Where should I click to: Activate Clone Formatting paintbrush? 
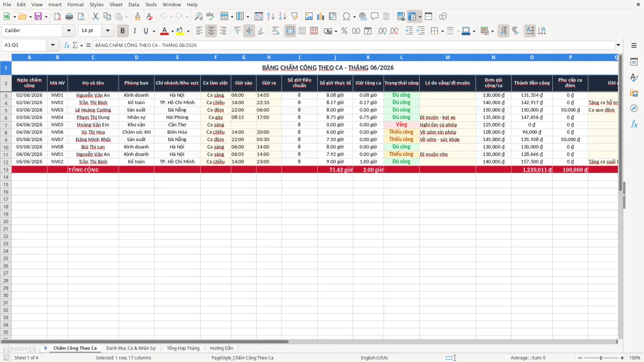[137, 17]
